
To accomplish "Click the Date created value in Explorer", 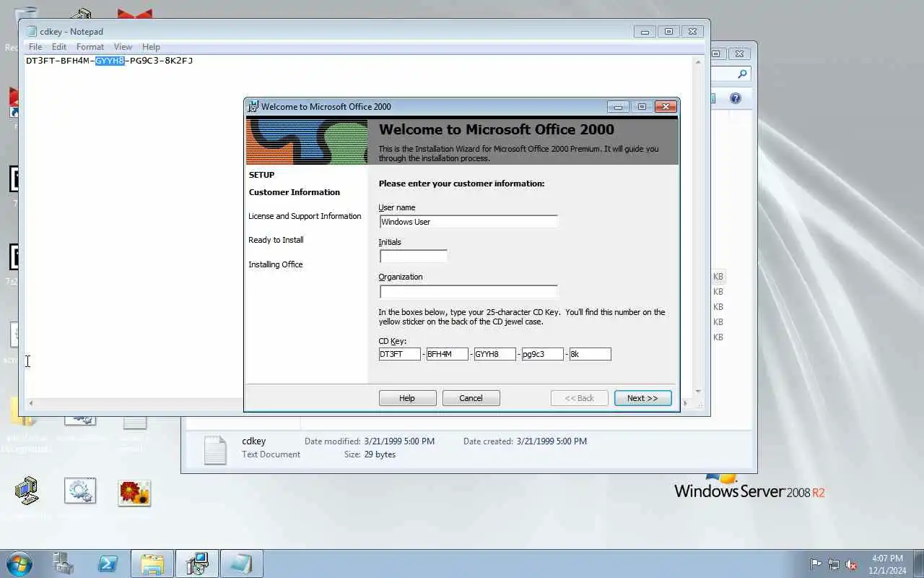I will click(x=552, y=441).
